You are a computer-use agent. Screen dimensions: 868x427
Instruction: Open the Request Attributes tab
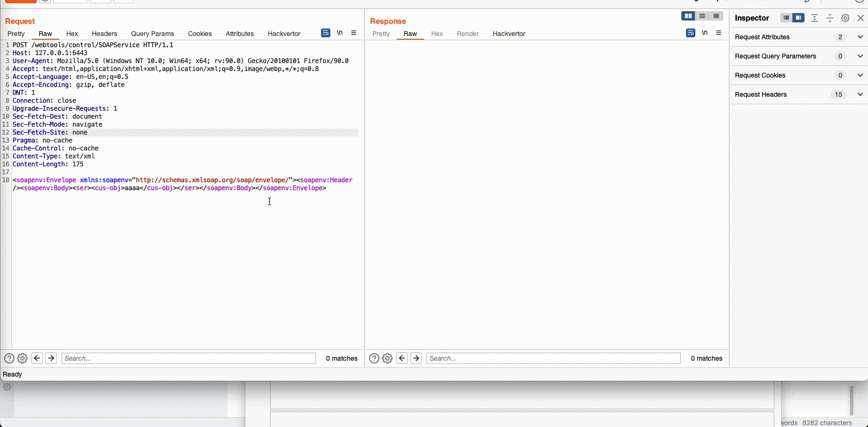pos(240,34)
